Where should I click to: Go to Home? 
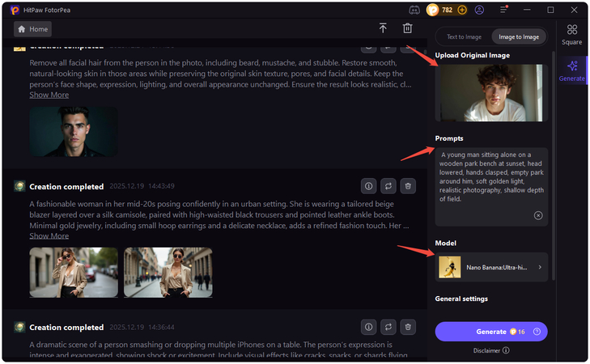click(32, 29)
